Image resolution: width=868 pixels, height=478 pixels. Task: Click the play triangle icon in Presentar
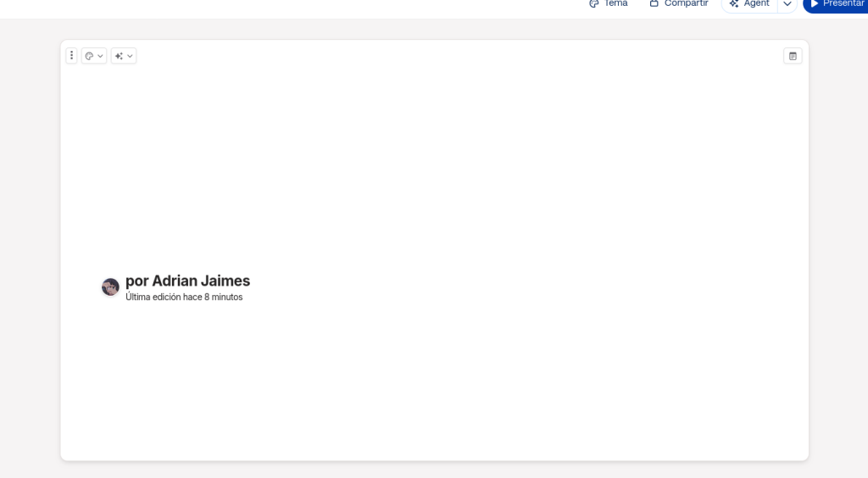[x=815, y=4]
